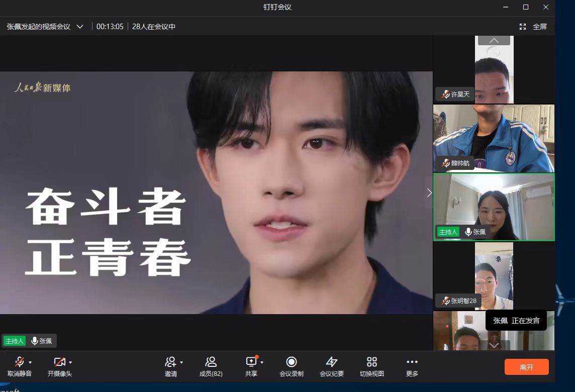Expand the share options arrow beside 共享

point(262,362)
